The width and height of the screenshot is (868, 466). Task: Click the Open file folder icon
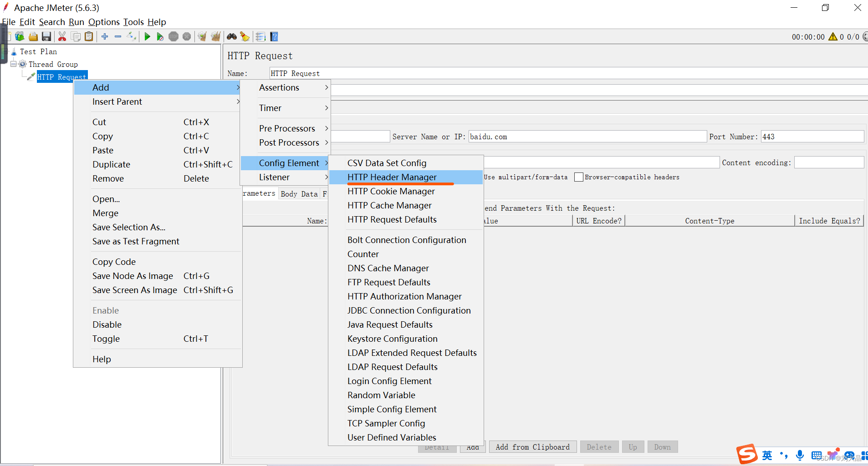point(33,36)
